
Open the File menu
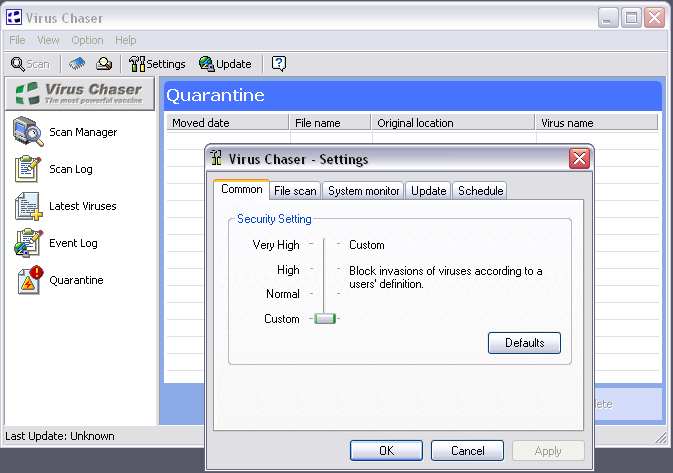click(17, 40)
